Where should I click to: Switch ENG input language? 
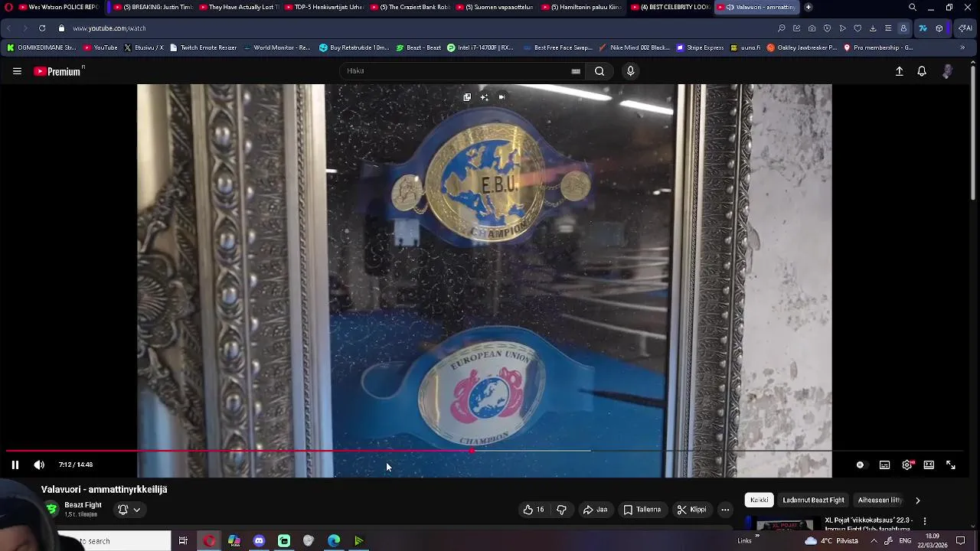905,541
